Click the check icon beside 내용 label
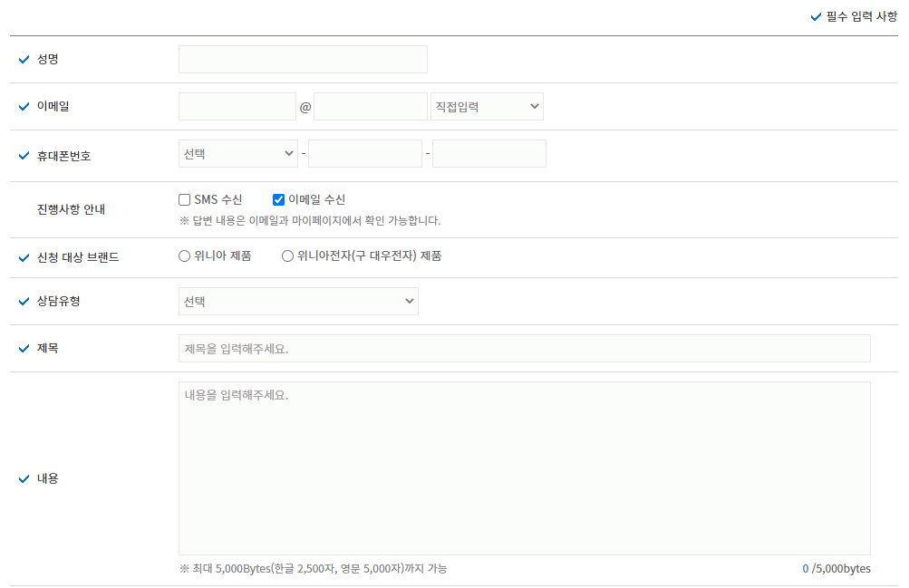 24,478
